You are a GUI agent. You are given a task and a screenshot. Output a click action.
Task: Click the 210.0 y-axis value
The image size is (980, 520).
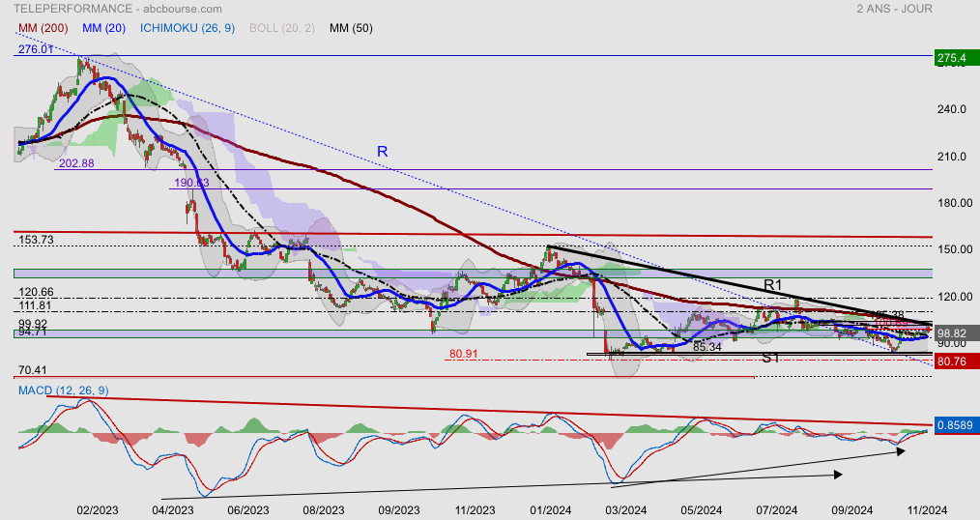(x=951, y=157)
